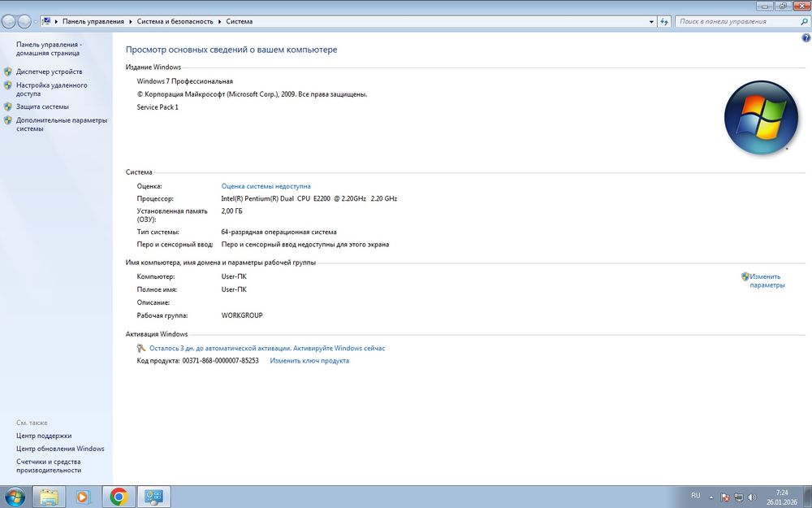Focus the Поиск в панели управления field
Screen dimensions: 812x508
coord(738,22)
